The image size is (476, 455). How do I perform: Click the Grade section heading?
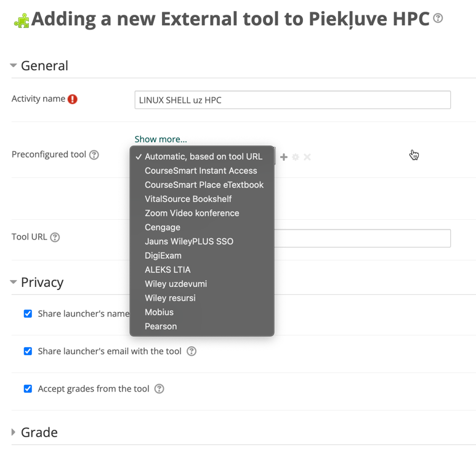[39, 432]
